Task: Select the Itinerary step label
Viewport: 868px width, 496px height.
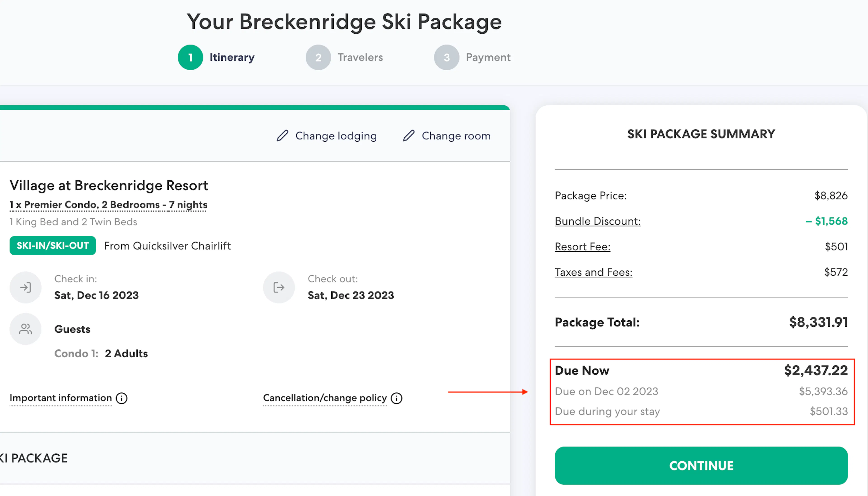Action: click(232, 57)
